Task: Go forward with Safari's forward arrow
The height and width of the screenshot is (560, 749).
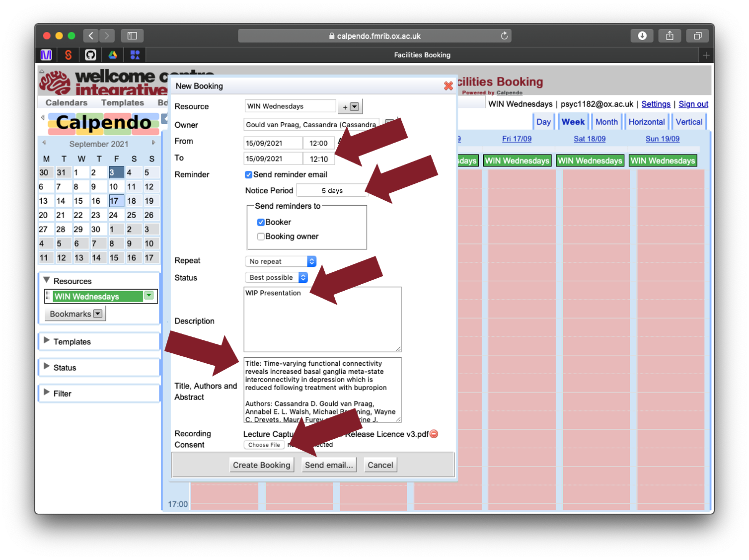Action: [x=107, y=36]
